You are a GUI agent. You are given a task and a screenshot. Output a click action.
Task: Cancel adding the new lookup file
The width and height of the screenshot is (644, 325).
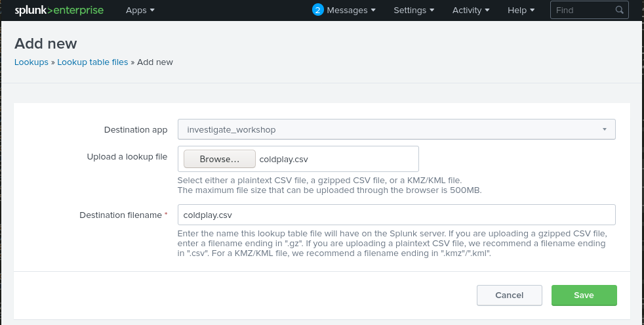pos(509,295)
